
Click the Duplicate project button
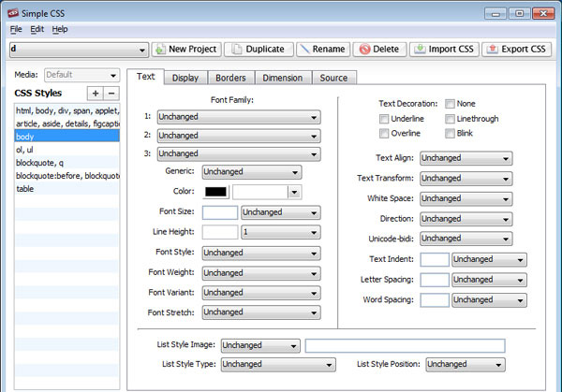tap(259, 49)
